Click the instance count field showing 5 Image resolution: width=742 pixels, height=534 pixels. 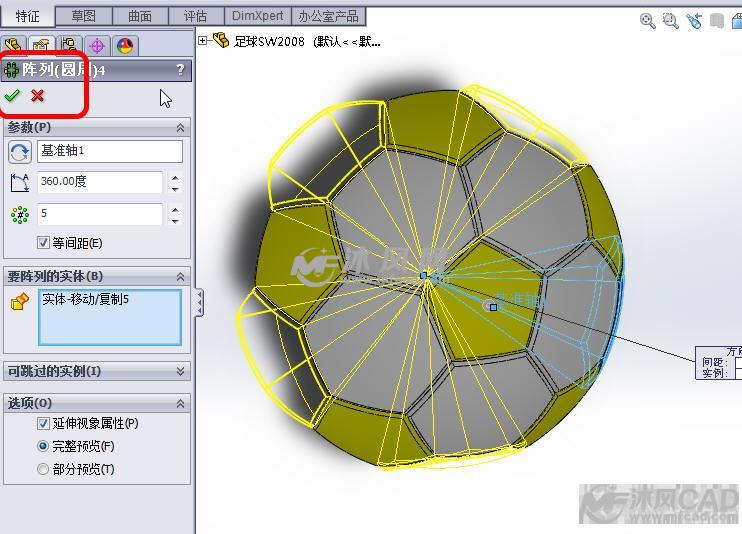[100, 214]
